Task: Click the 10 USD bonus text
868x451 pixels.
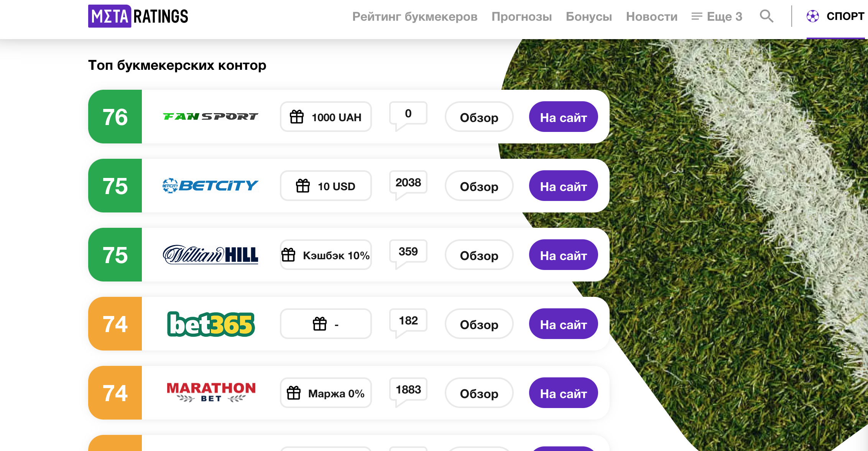Action: [x=336, y=186]
